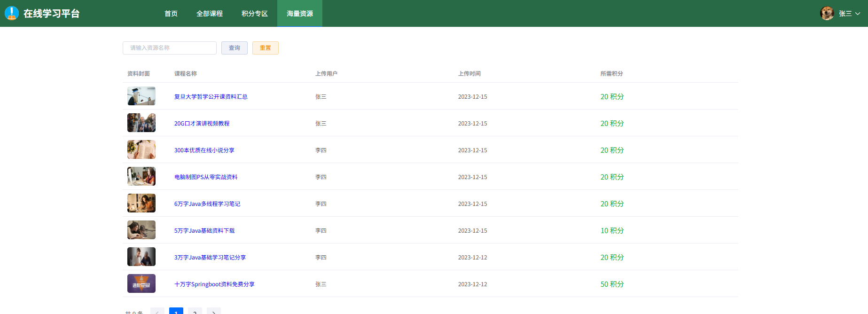Screen dimensions: 868x314
Task: Select the 海量资源 tab
Action: click(300, 14)
